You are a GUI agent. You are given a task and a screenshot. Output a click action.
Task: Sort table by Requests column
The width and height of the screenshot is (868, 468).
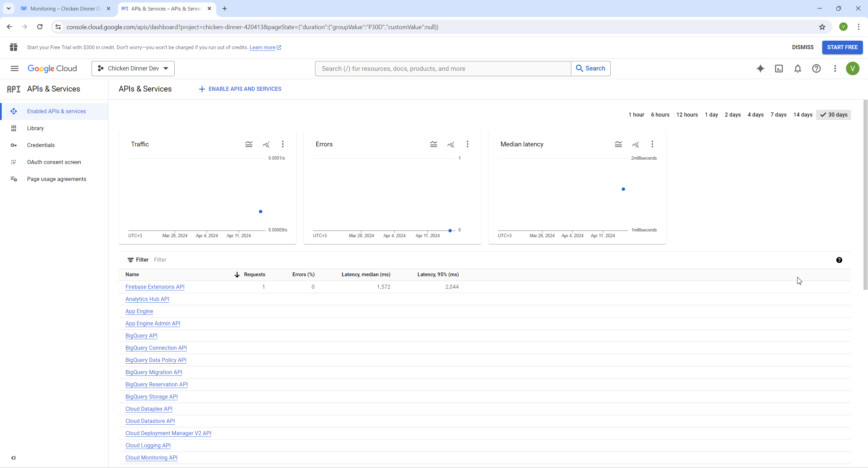254,274
